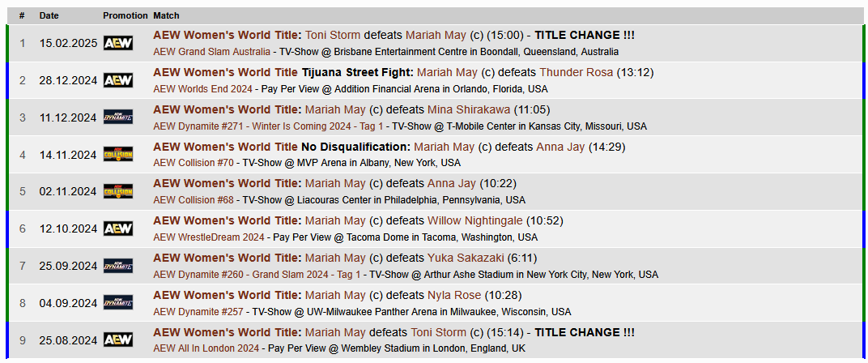Click the Date column header
The image size is (868, 363).
(x=49, y=15)
